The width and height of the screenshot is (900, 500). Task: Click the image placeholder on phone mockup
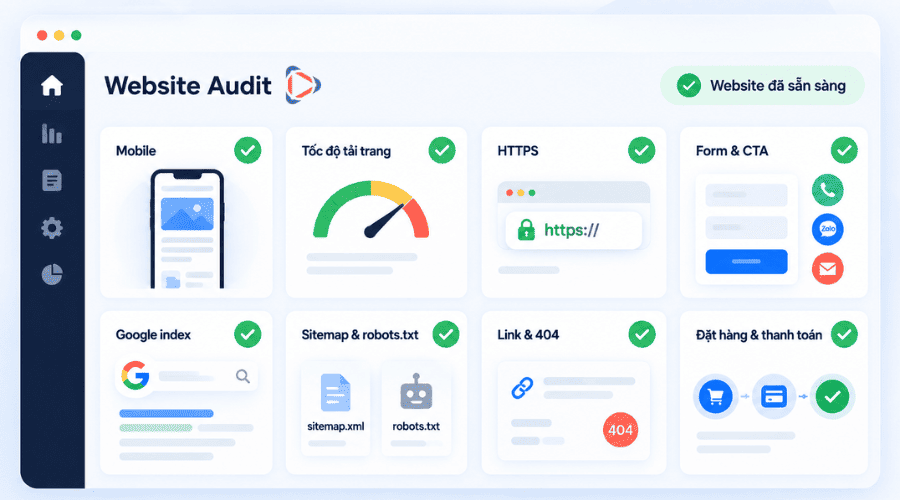point(187,214)
